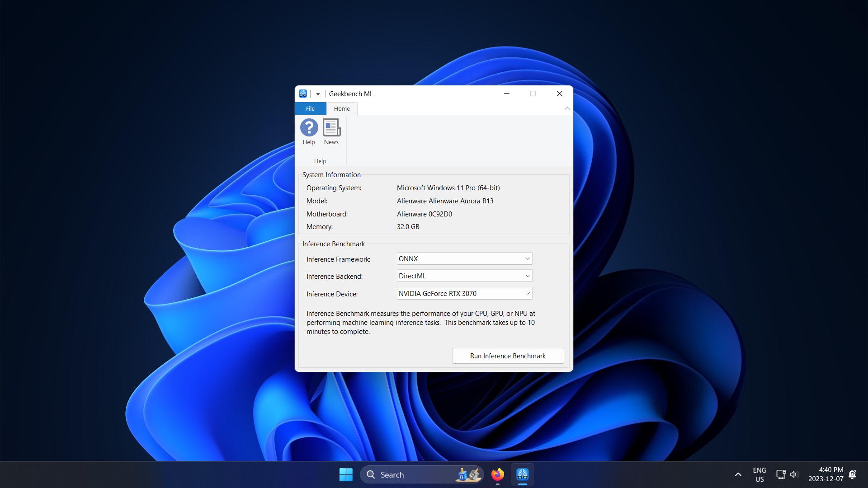
Task: Click the sound/speaker icon in tray
Action: pos(794,474)
